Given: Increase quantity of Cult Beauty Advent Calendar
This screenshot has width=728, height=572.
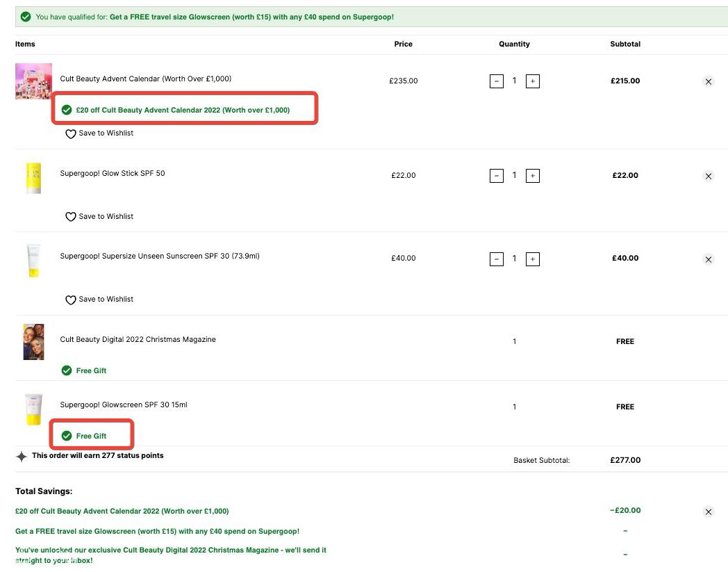Looking at the screenshot, I should pyautogui.click(x=533, y=81).
